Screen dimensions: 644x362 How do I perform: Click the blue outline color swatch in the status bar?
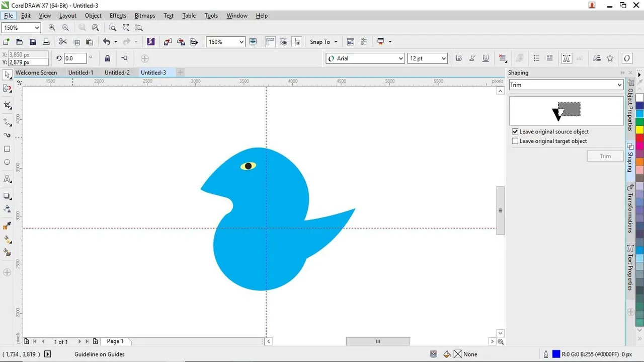tap(556, 354)
